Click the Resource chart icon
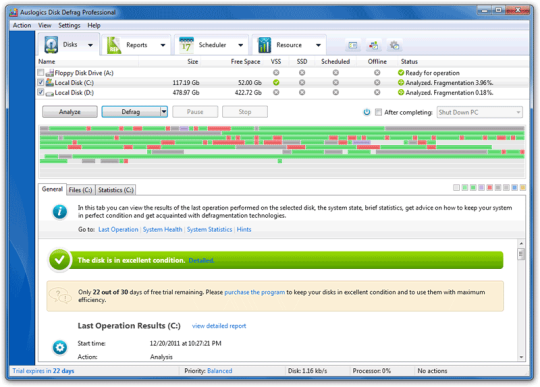This screenshot has height=387, width=540. [264, 45]
